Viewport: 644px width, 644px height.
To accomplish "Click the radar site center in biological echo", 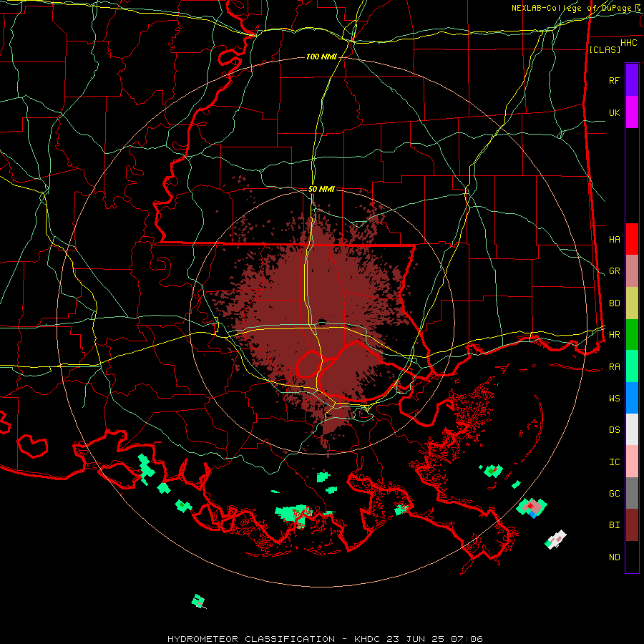I will point(321,321).
